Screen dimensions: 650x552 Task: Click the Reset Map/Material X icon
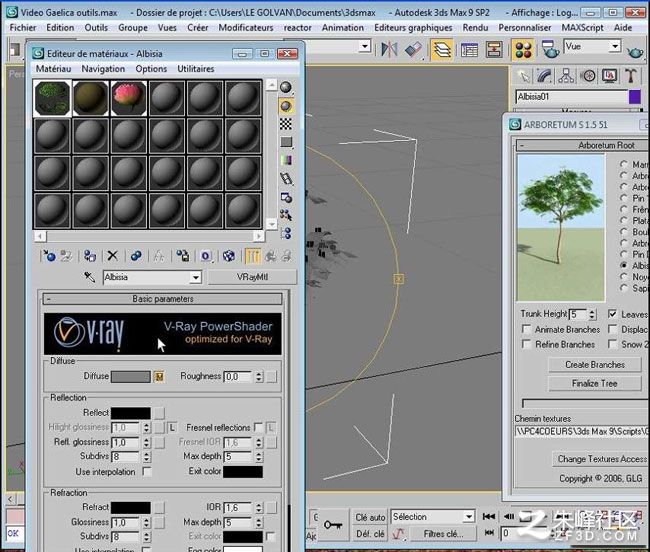112,256
